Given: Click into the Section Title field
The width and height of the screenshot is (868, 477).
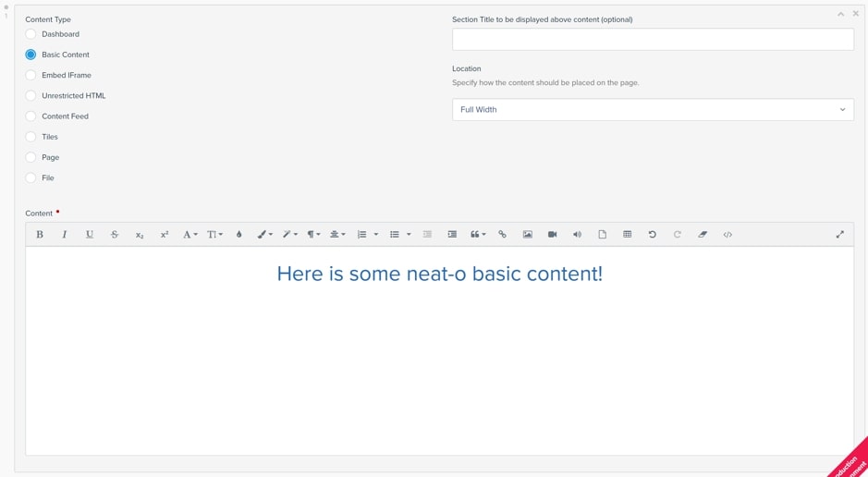Looking at the screenshot, I should click(653, 40).
